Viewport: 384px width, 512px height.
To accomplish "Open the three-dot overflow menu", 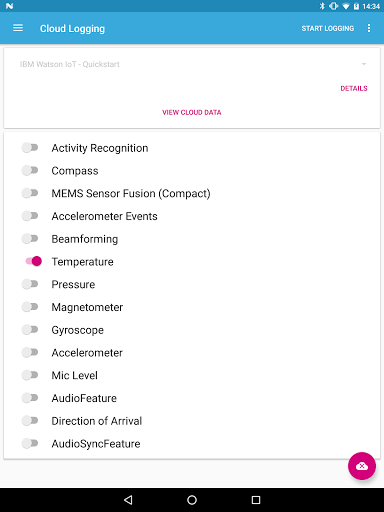I will (369, 28).
